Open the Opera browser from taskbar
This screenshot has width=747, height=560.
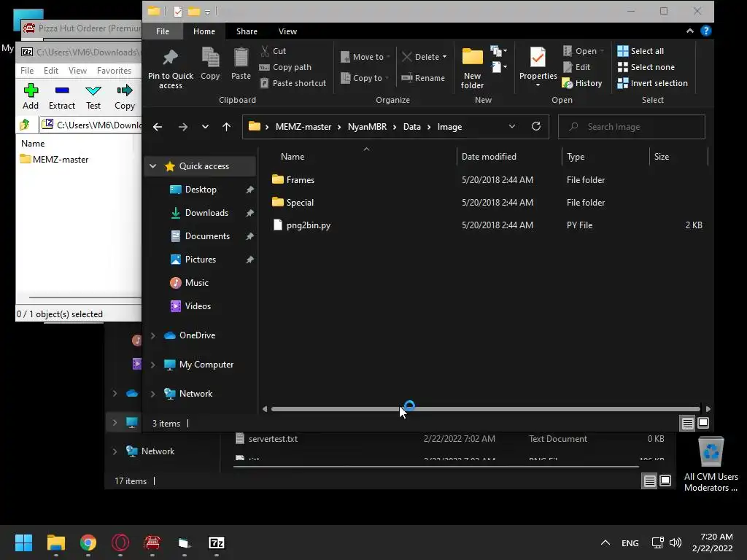pos(120,542)
